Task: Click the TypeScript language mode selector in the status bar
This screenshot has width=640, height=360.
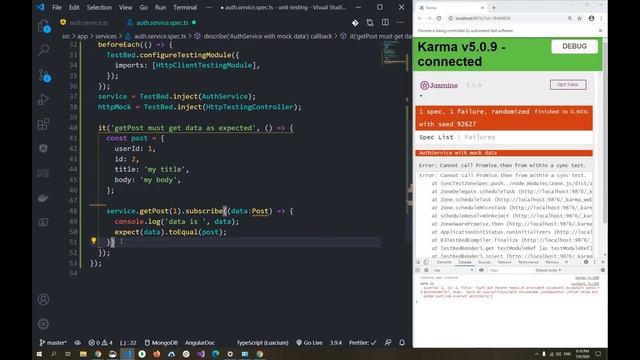Action: [262, 343]
